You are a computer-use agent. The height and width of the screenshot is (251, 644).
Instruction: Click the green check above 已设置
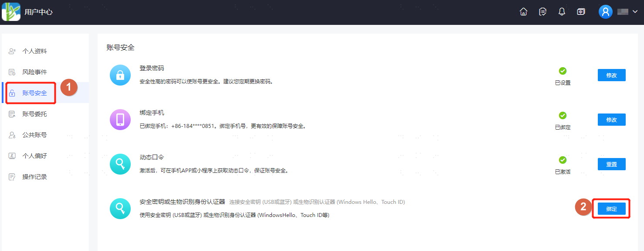pyautogui.click(x=563, y=71)
